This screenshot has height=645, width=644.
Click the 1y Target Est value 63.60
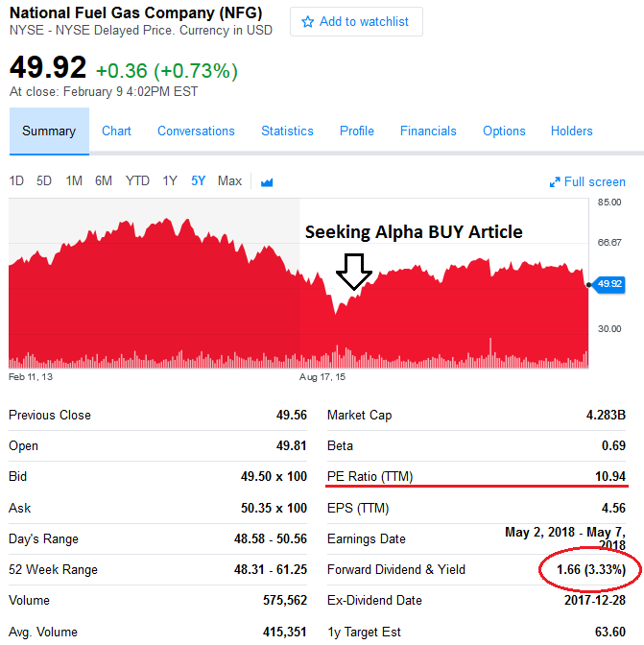(610, 632)
